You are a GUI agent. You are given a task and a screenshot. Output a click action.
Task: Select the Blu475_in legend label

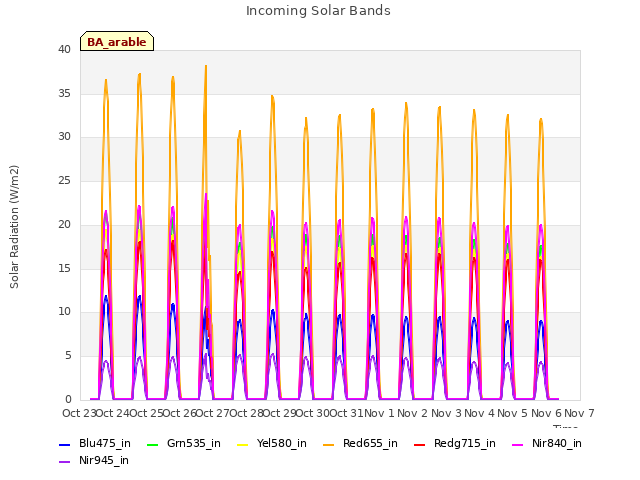[x=105, y=444]
